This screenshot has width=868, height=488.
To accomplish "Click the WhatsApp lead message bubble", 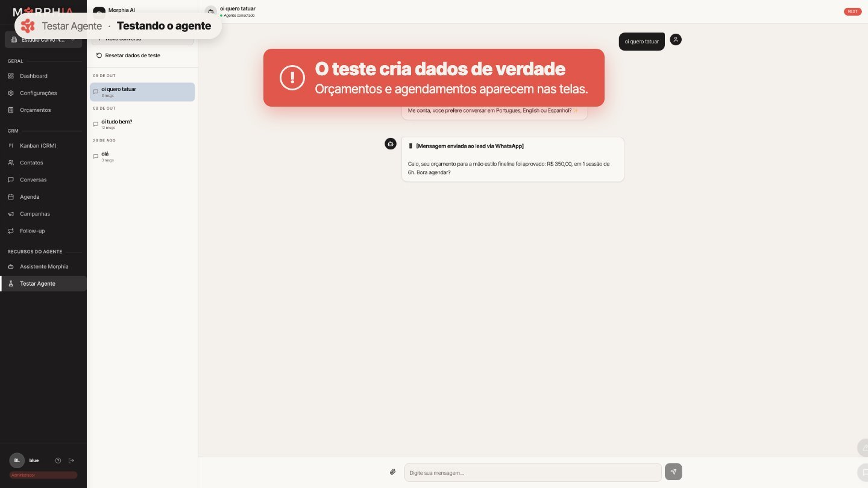I will coord(513,159).
